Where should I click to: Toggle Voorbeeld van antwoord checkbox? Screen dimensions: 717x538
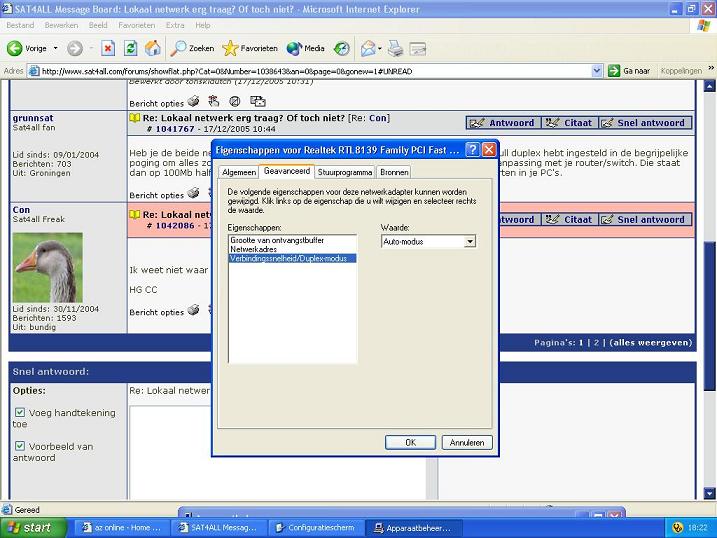(20, 446)
